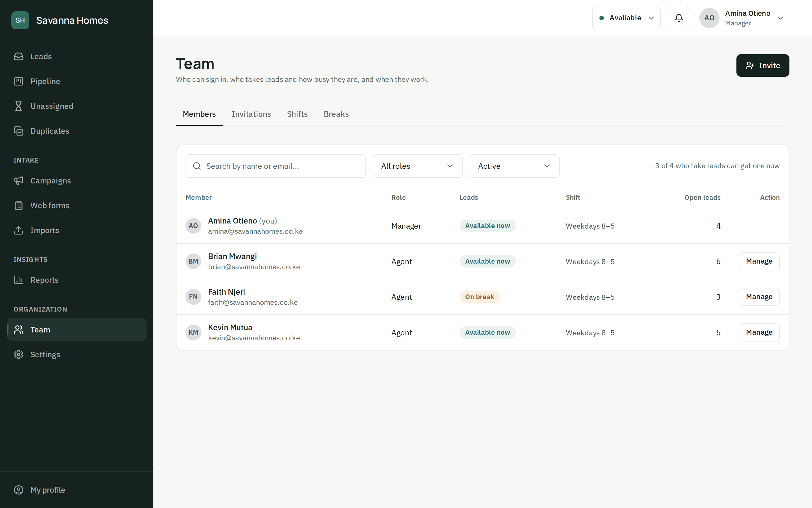Click the Imports upload icon
The image size is (812, 508).
tap(18, 231)
